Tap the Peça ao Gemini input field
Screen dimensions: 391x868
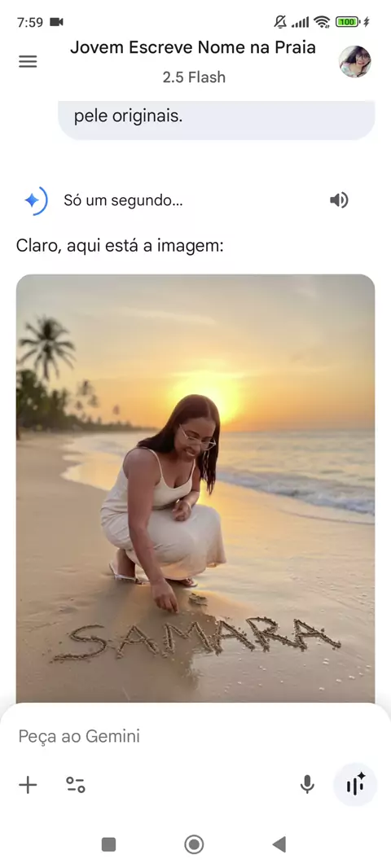tap(195, 736)
